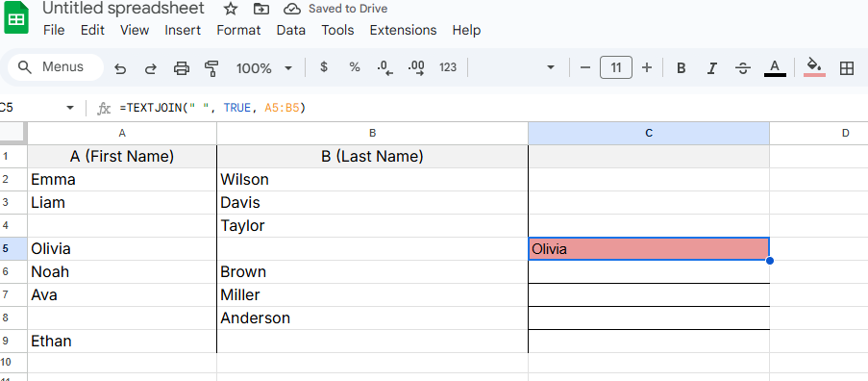
Task: Click the Undo arrow icon
Action: click(120, 68)
